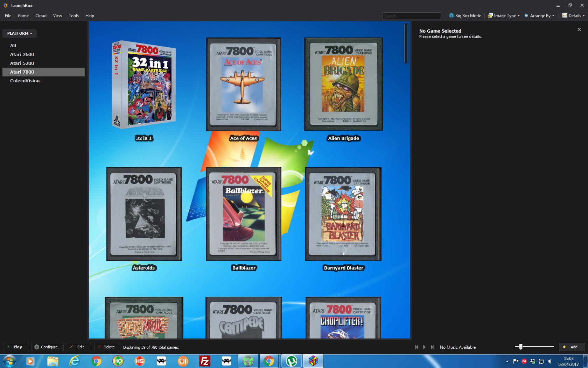Launch Internet Explorer from the taskbar
The width and height of the screenshot is (588, 368).
click(x=75, y=361)
